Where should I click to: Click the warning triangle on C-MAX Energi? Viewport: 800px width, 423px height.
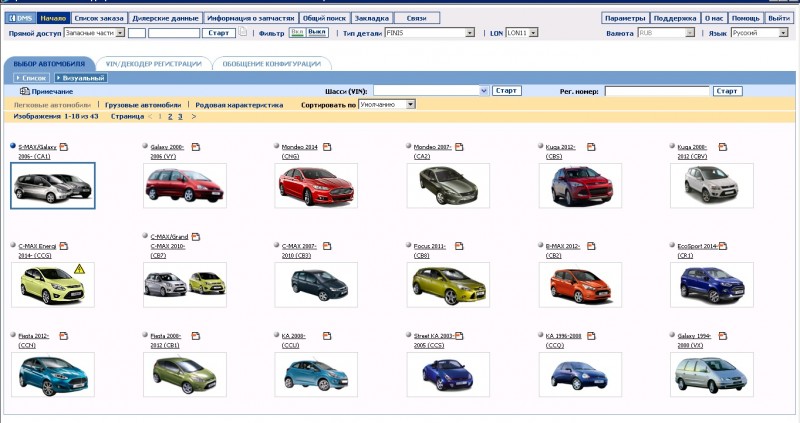[79, 269]
